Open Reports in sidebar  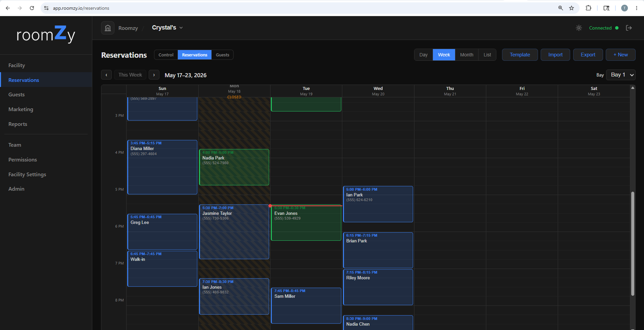(x=46, y=124)
